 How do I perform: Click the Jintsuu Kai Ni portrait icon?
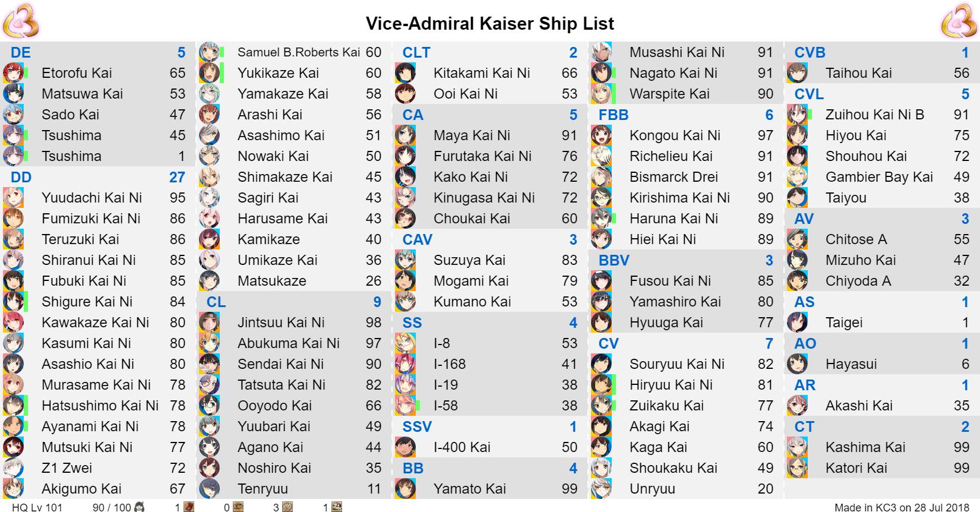click(209, 323)
